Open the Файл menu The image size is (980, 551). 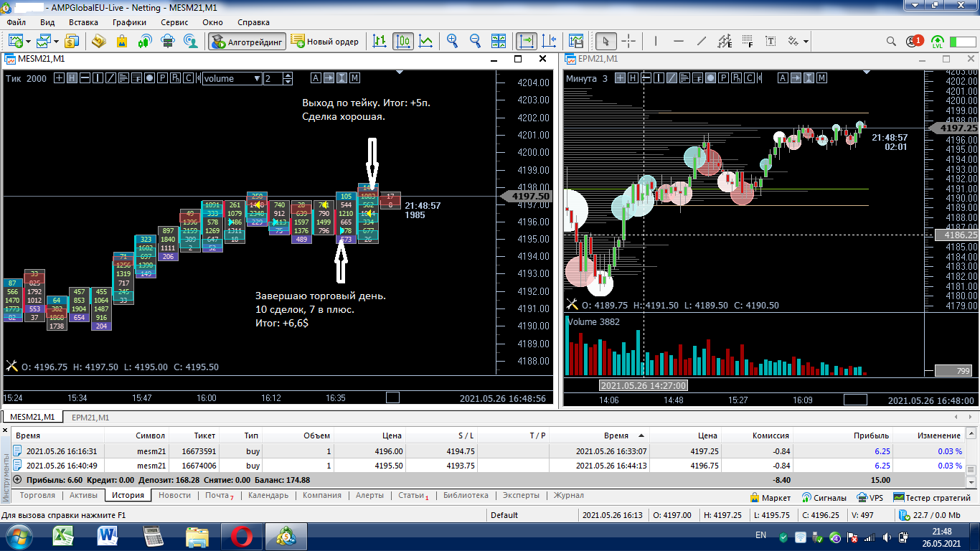point(16,22)
